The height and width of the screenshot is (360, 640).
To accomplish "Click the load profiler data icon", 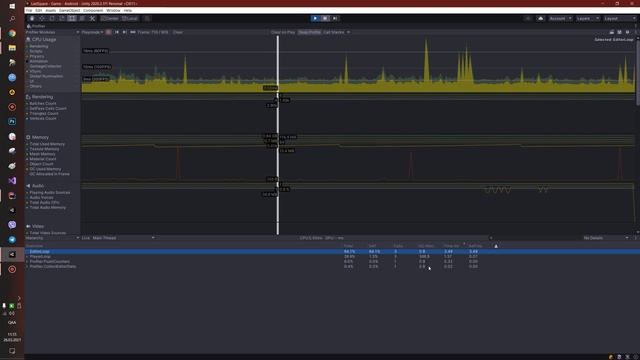I will tap(611, 32).
